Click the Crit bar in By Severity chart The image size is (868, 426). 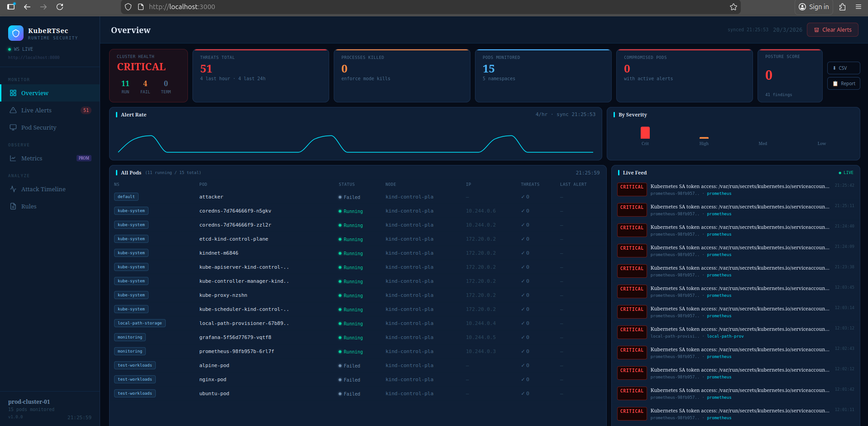[x=645, y=134]
